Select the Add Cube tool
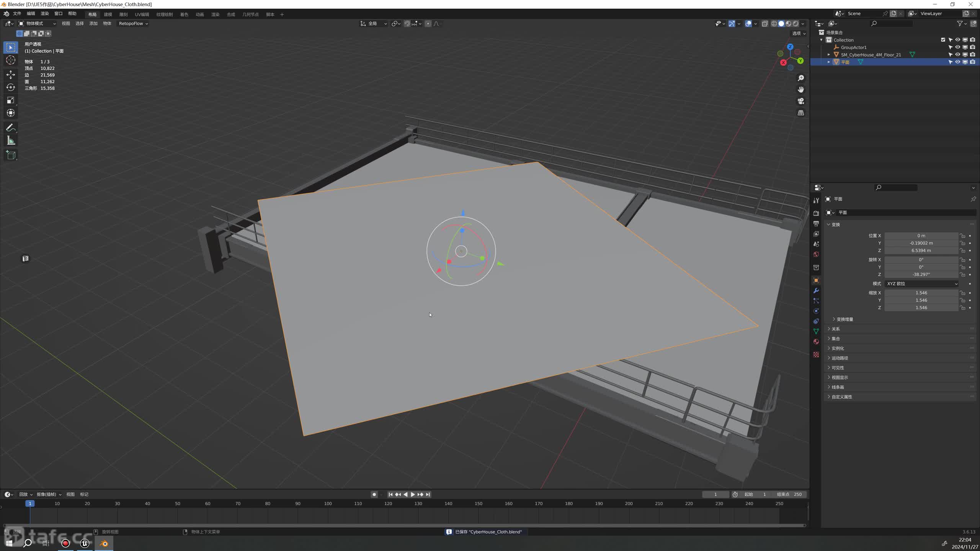 click(x=11, y=155)
